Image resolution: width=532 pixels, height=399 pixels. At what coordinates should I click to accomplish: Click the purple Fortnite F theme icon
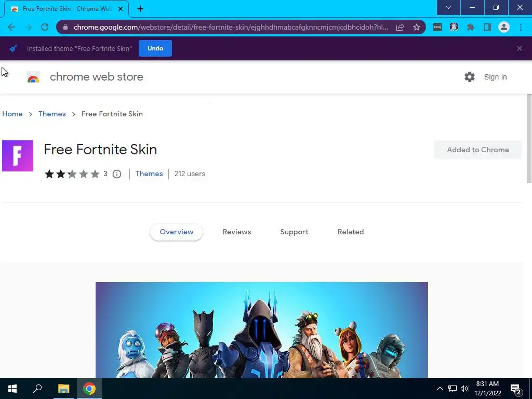coord(18,156)
